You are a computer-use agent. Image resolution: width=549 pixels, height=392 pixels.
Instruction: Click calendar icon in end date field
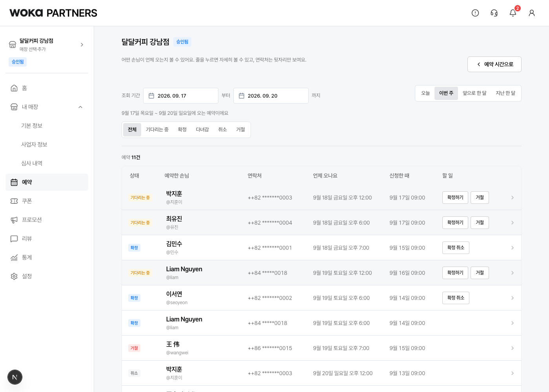click(242, 96)
